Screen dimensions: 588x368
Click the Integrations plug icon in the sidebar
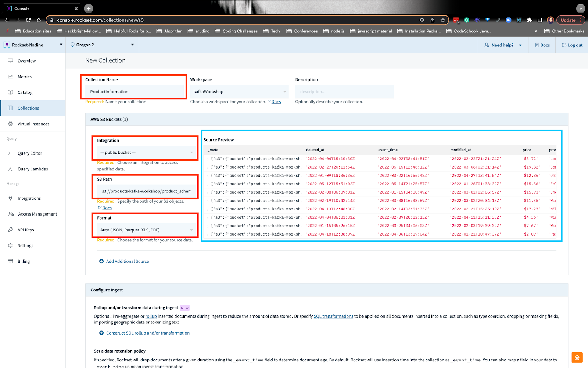point(10,198)
